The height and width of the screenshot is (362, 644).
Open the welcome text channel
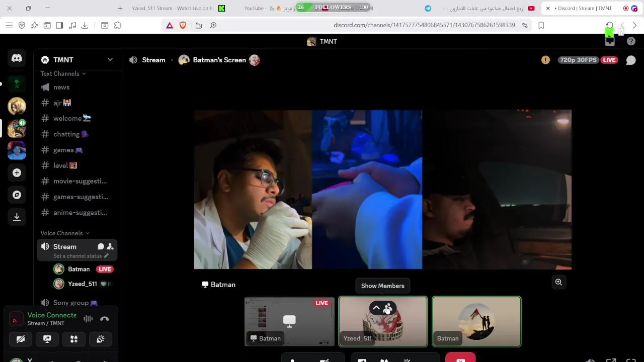[x=77, y=118]
